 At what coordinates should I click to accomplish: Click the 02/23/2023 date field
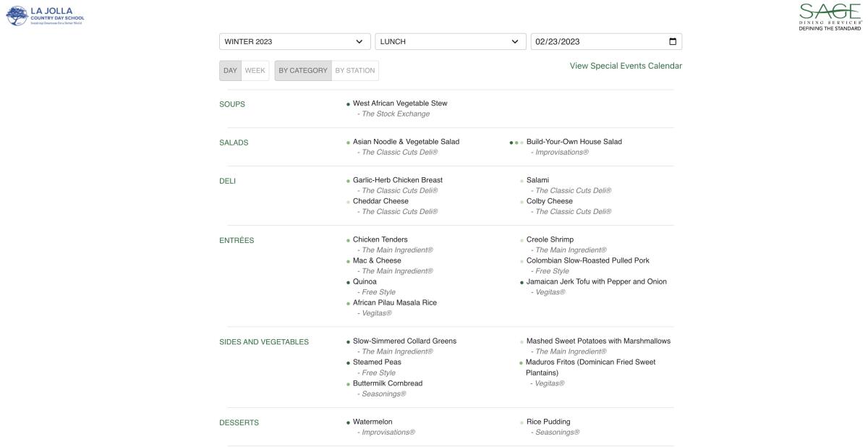tap(593, 41)
